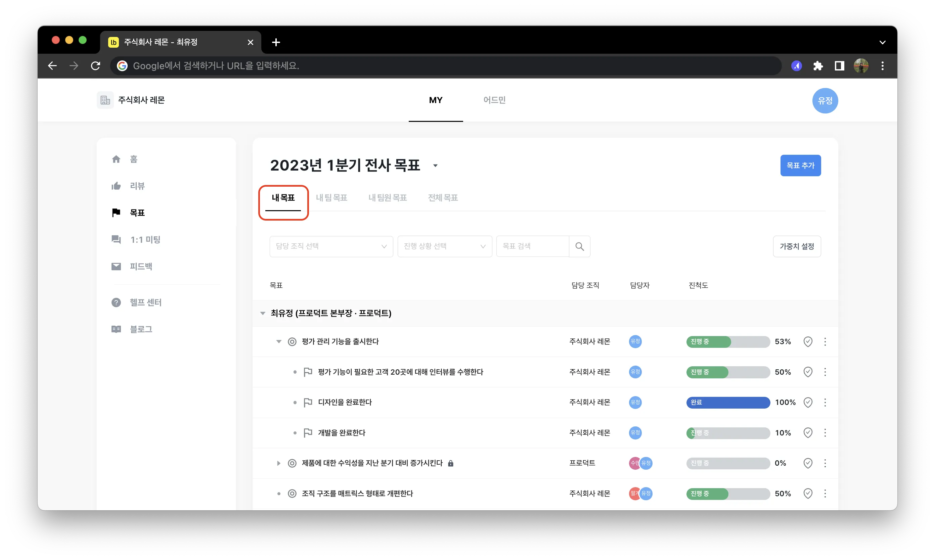Screen dimensions: 935x560
Task: Click the browser address bar
Action: click(445, 66)
